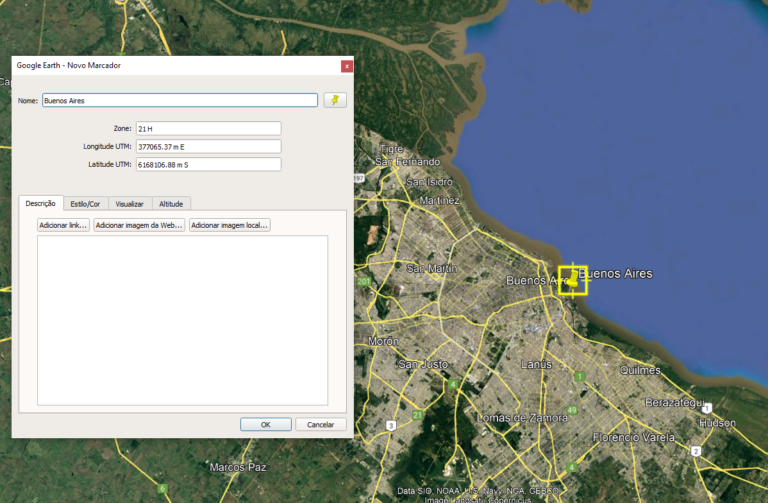The image size is (768, 503).
Task: Select the Altitude tab
Action: (x=171, y=203)
